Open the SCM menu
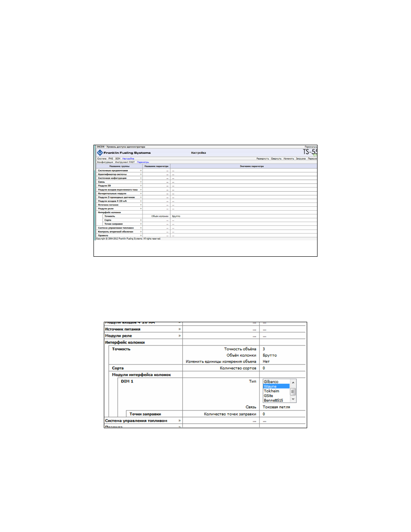411x532 pixels. click(118, 159)
